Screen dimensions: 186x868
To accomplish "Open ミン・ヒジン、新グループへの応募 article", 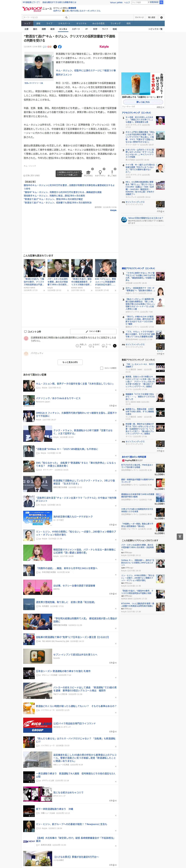I will point(72,824).
